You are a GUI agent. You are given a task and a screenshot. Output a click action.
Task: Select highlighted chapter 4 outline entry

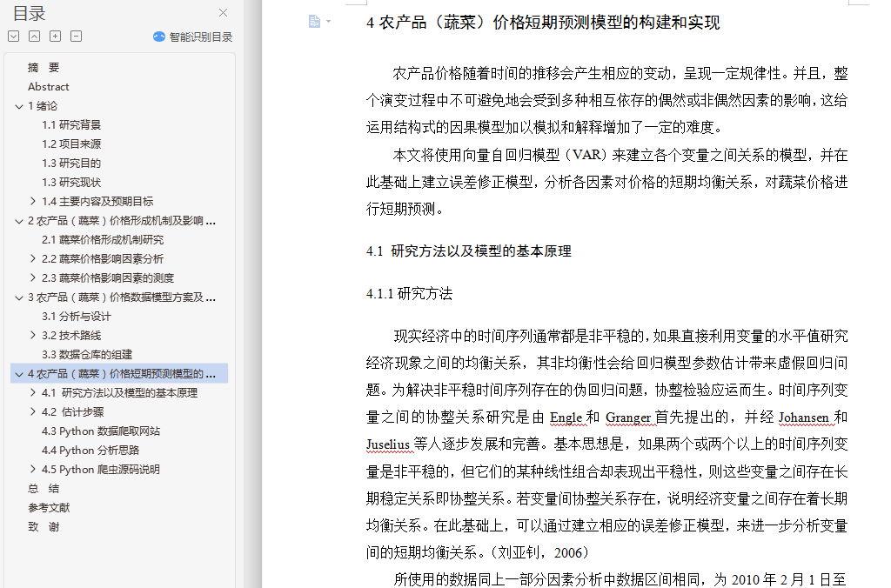tap(119, 373)
